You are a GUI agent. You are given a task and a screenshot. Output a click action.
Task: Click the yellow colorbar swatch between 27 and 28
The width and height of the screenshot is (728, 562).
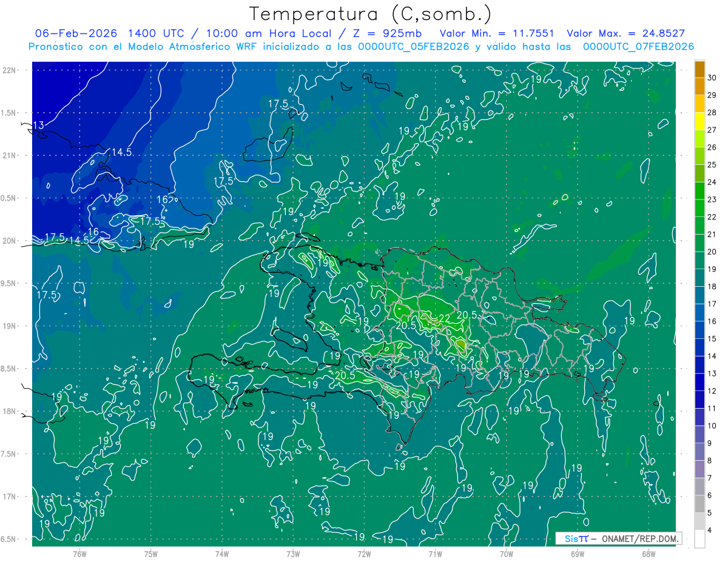(x=699, y=121)
